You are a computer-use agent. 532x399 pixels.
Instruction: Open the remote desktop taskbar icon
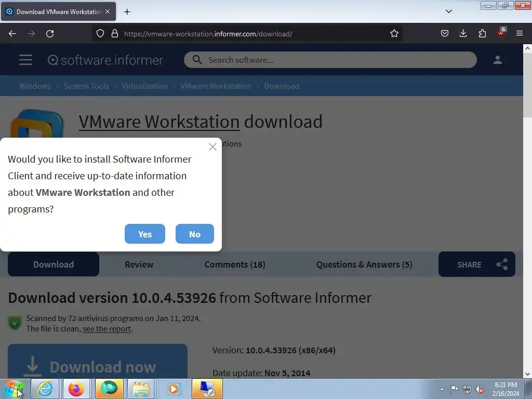(207, 389)
